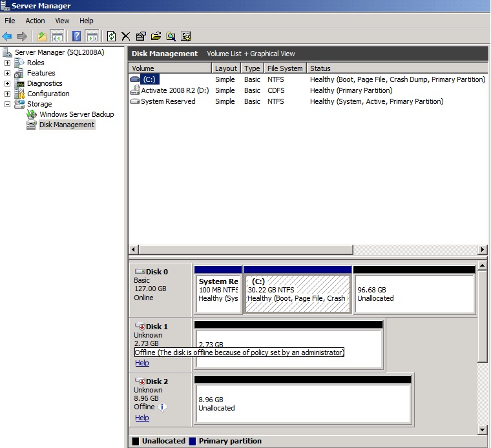Select the Disk 2 8.96 GB Unallocated block
The width and height of the screenshot is (491, 448).
(x=303, y=400)
